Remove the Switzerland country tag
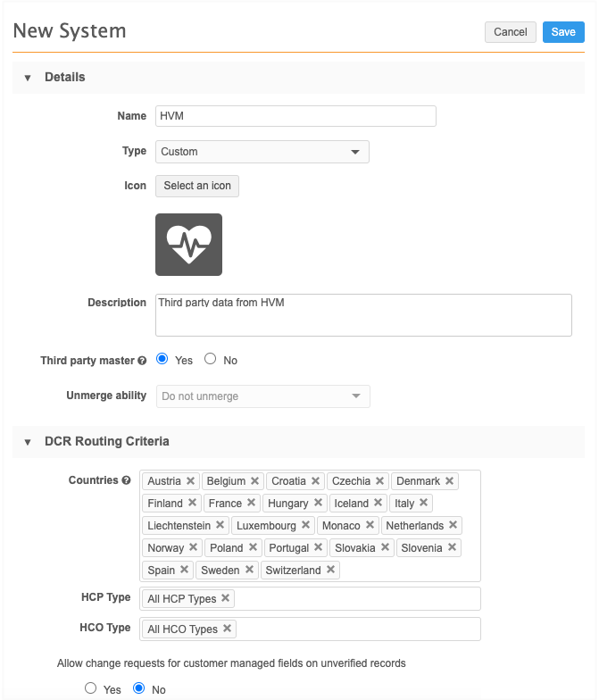 click(x=331, y=570)
